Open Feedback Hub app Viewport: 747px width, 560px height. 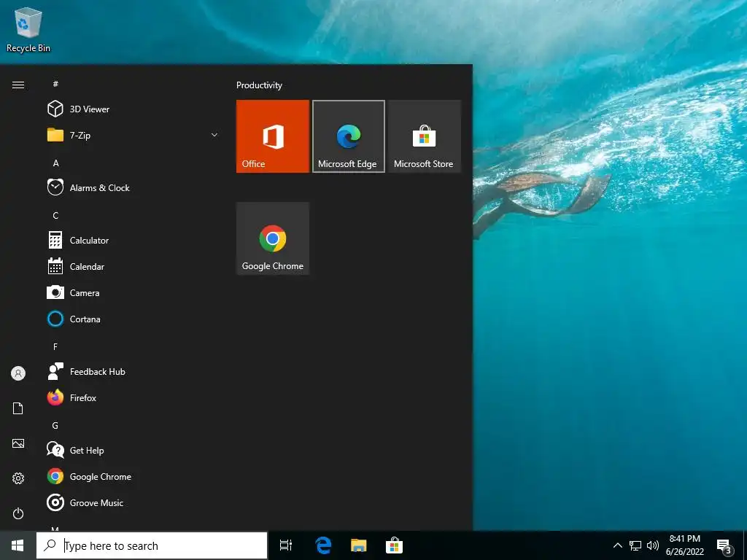[x=133, y=371]
